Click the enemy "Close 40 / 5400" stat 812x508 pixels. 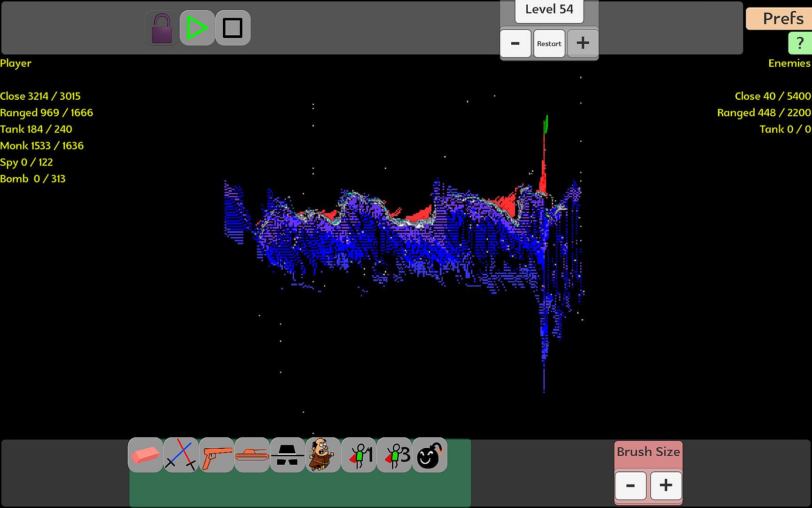(x=773, y=96)
